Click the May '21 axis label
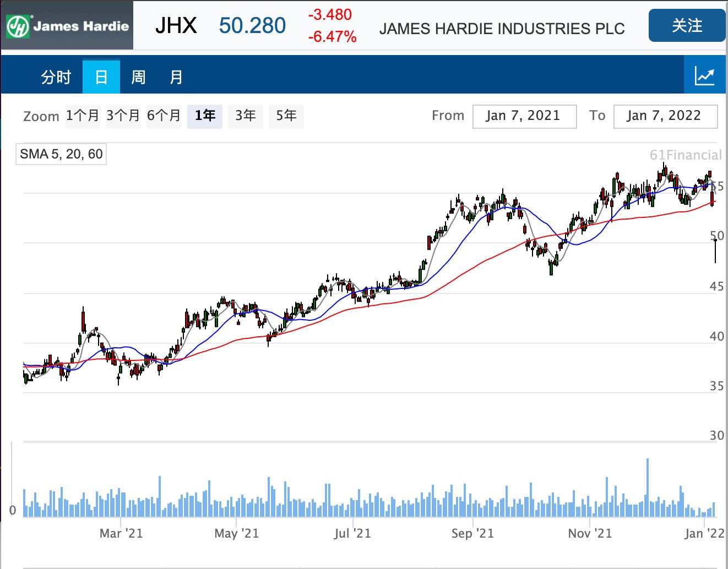The width and height of the screenshot is (728, 569). point(237,533)
